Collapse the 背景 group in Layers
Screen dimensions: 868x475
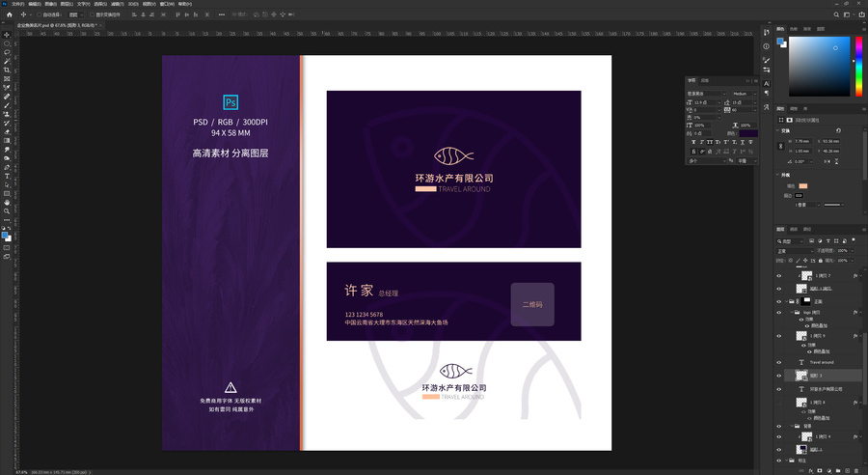791,426
